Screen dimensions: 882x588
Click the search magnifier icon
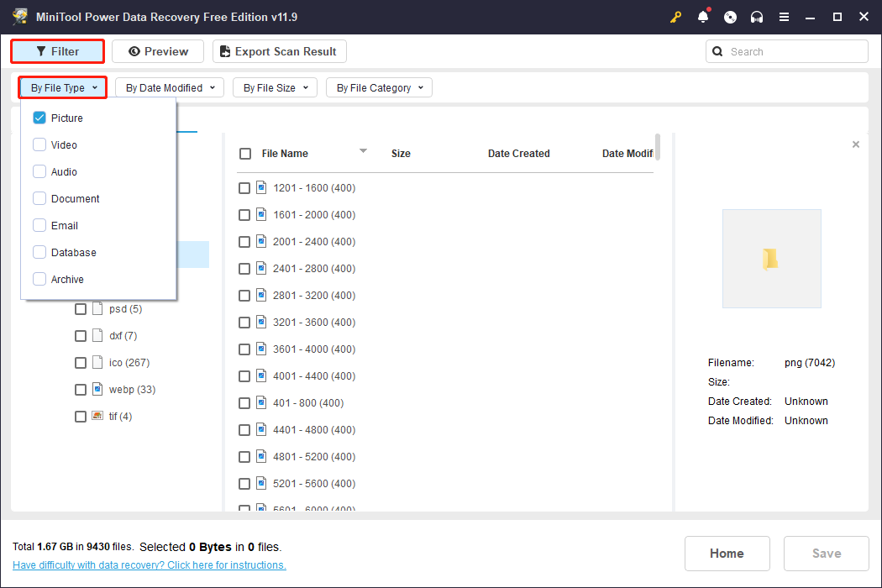(x=717, y=52)
